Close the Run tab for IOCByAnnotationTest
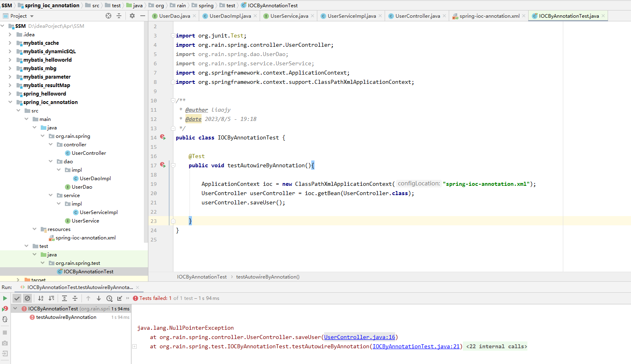This screenshot has height=364, width=631. (x=137, y=287)
